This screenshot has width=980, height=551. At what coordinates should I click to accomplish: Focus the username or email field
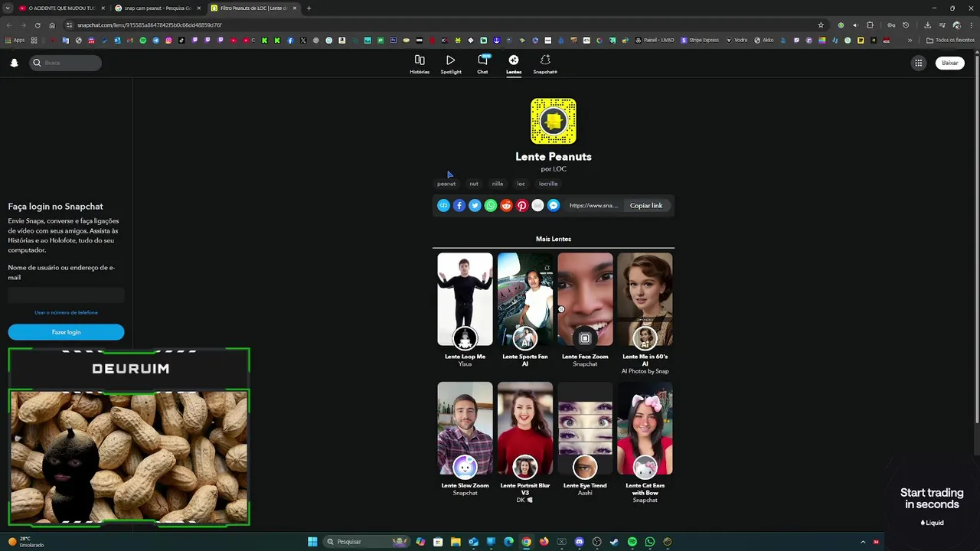[x=66, y=295]
